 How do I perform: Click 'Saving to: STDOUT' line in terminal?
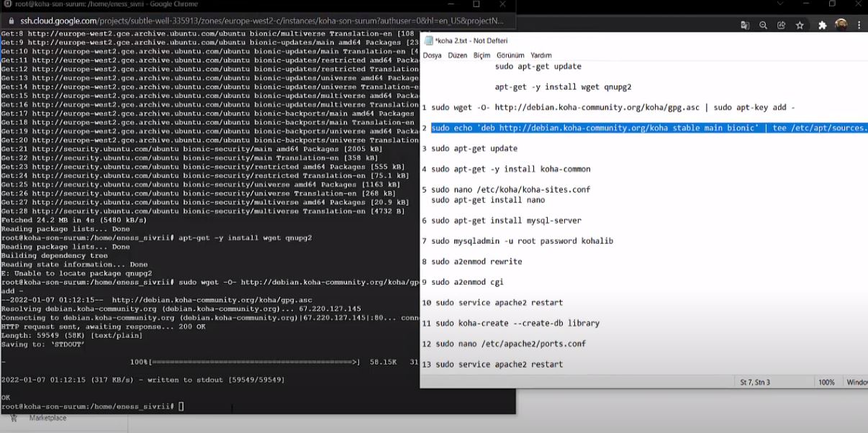[x=42, y=344]
